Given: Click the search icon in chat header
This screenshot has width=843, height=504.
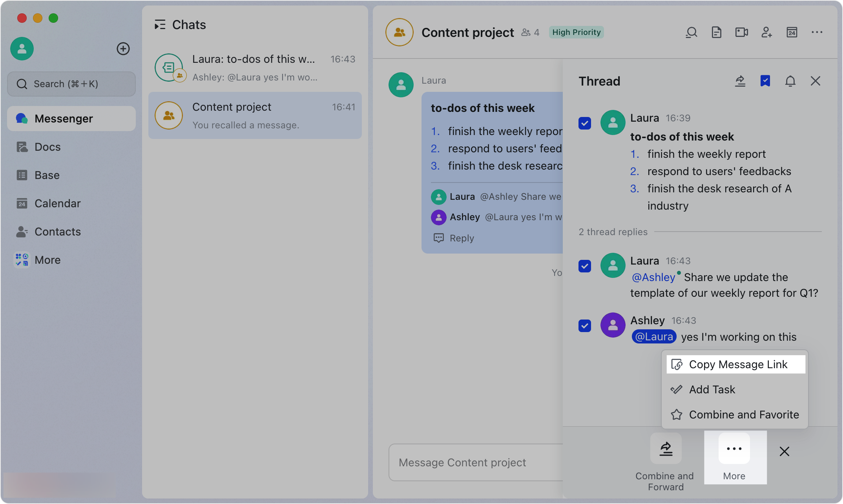Looking at the screenshot, I should tap(691, 33).
